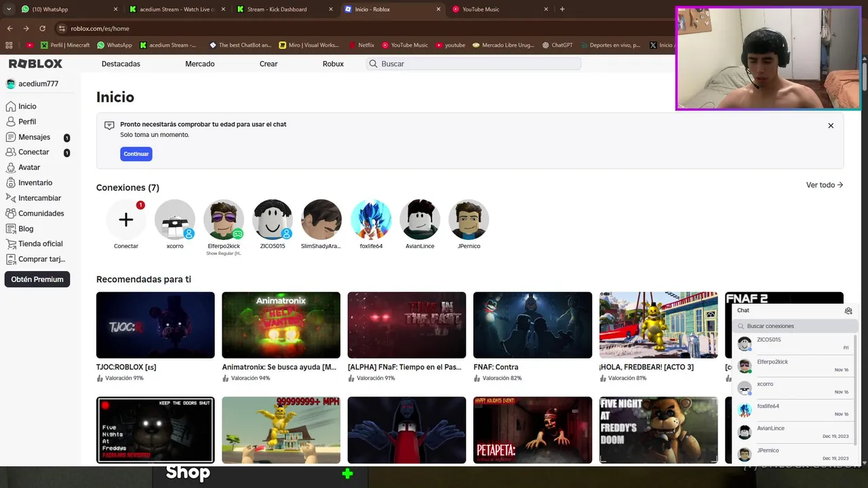Open Comunidades in the sidebar

[35, 213]
